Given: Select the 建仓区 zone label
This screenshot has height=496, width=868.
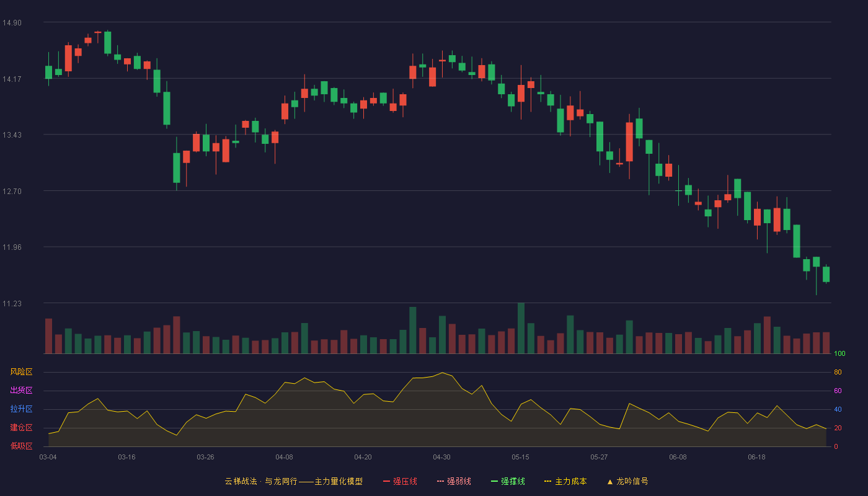Looking at the screenshot, I should tap(21, 428).
